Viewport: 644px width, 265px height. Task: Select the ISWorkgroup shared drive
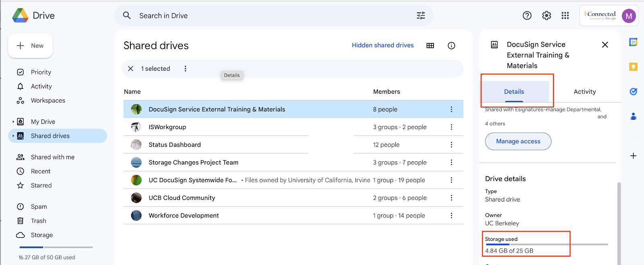pyautogui.click(x=293, y=127)
